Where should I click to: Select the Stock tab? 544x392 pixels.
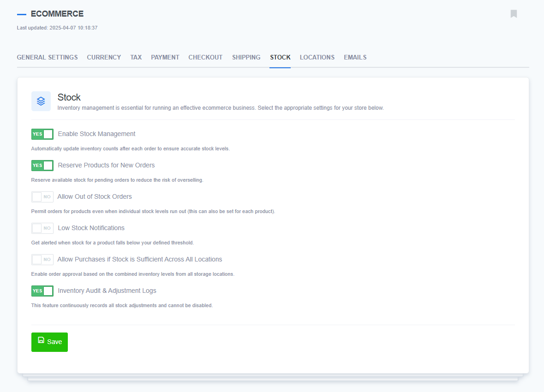[280, 58]
